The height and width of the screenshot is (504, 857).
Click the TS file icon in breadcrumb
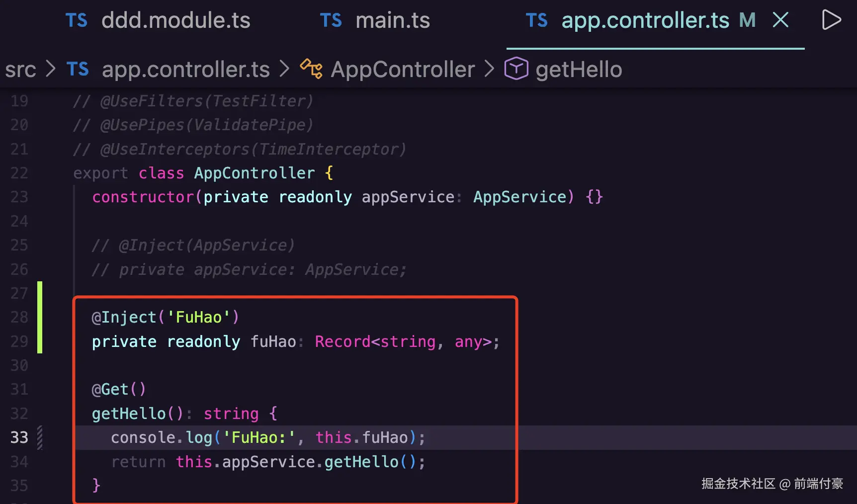78,69
